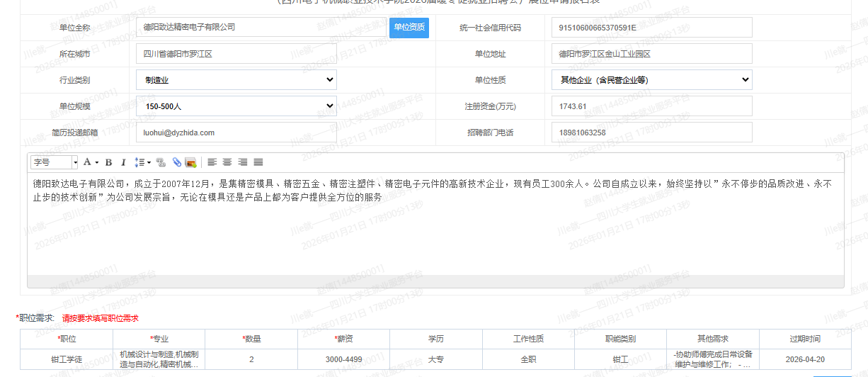Image resolution: width=868 pixels, height=377 pixels.
Task: Open line spacing options
Action: tap(142, 162)
